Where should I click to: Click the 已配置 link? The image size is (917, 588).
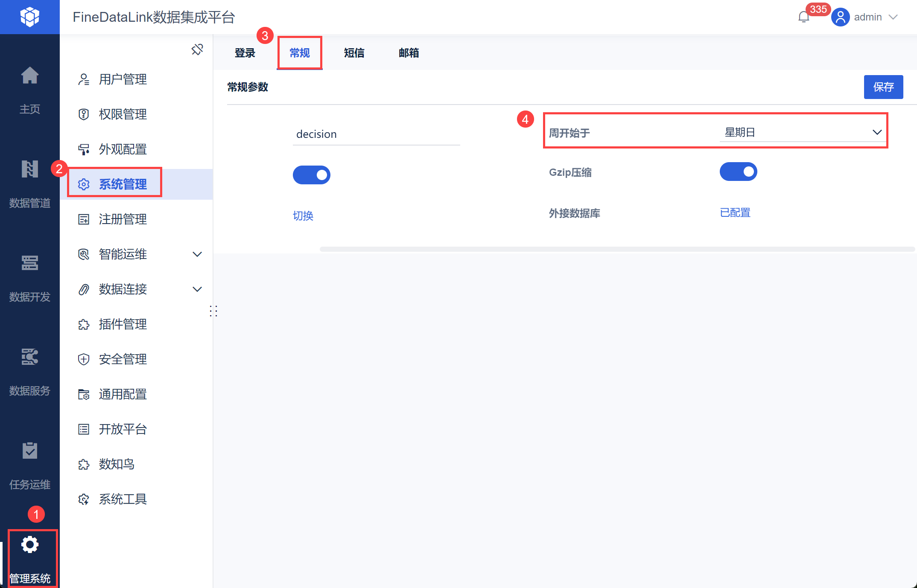coord(735,212)
